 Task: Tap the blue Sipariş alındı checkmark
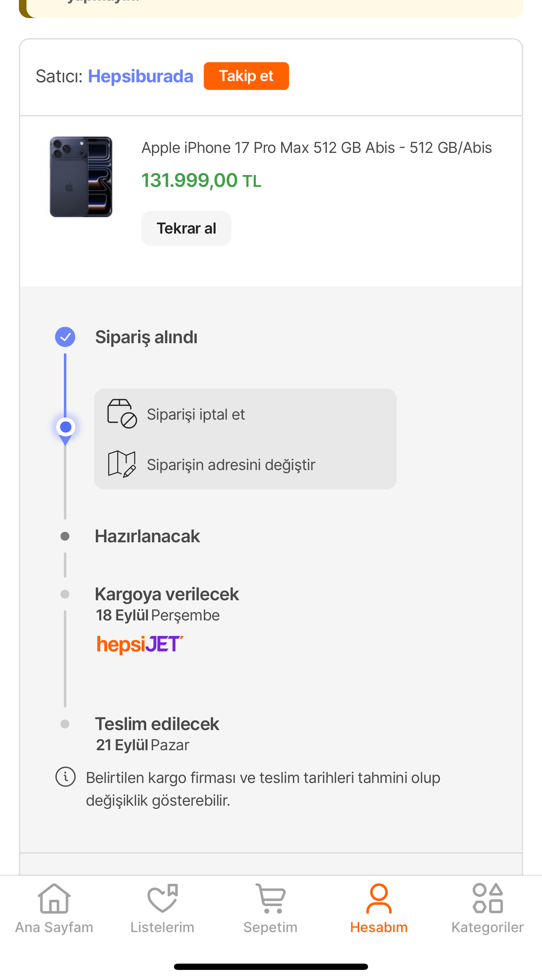click(65, 337)
